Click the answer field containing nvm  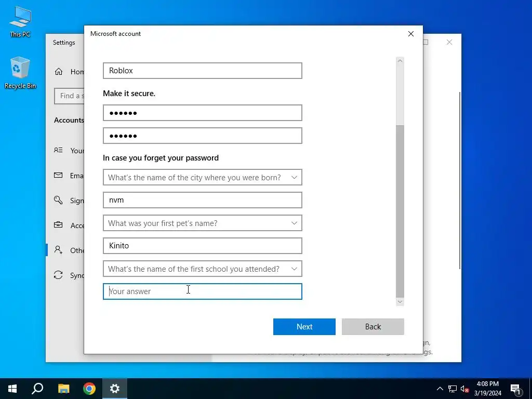[203, 200]
